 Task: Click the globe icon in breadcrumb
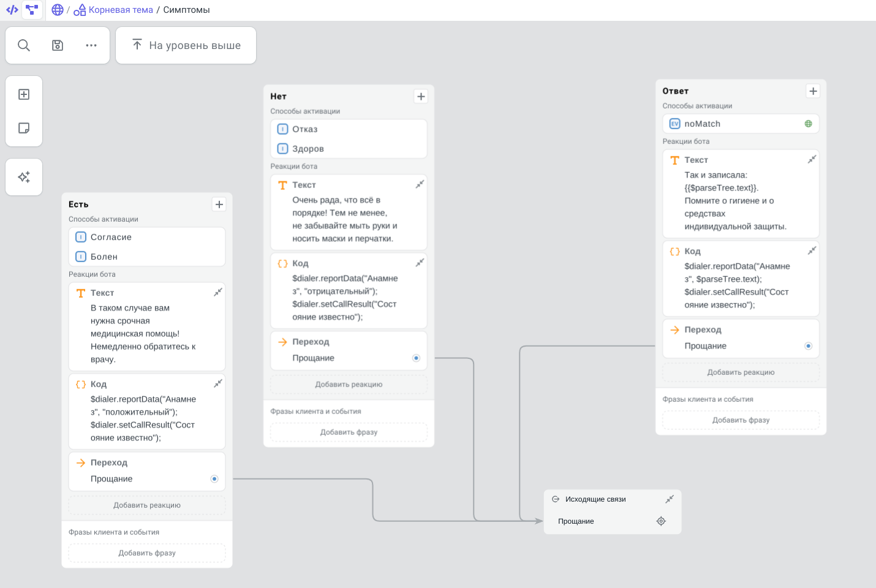(58, 10)
